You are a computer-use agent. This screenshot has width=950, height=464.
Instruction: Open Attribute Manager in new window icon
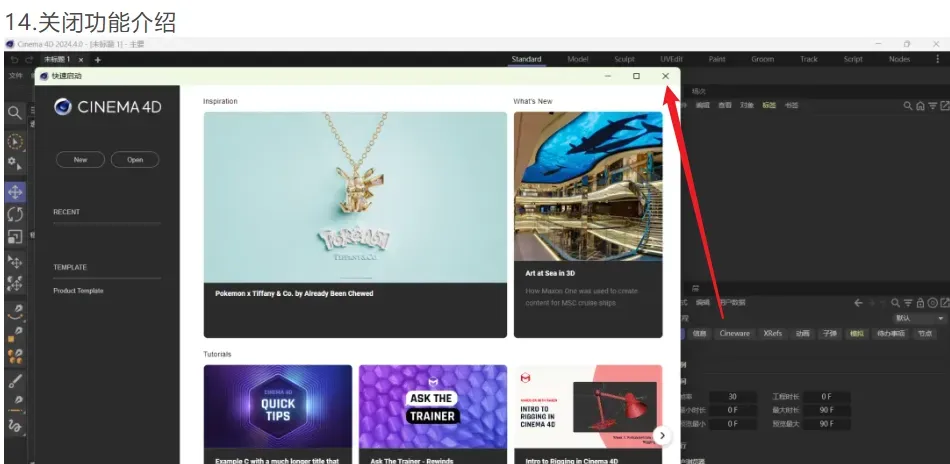click(945, 303)
